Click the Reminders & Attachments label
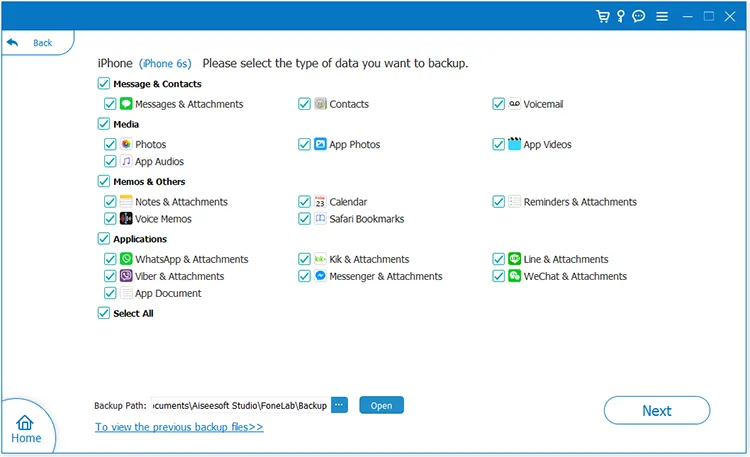Viewport: 750px width, 457px height. (x=580, y=202)
